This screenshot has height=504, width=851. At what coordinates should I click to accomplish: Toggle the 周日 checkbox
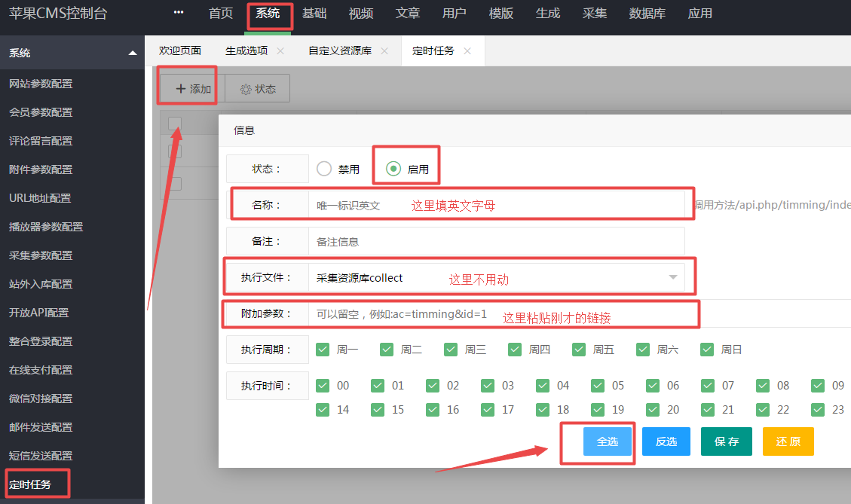(x=707, y=350)
